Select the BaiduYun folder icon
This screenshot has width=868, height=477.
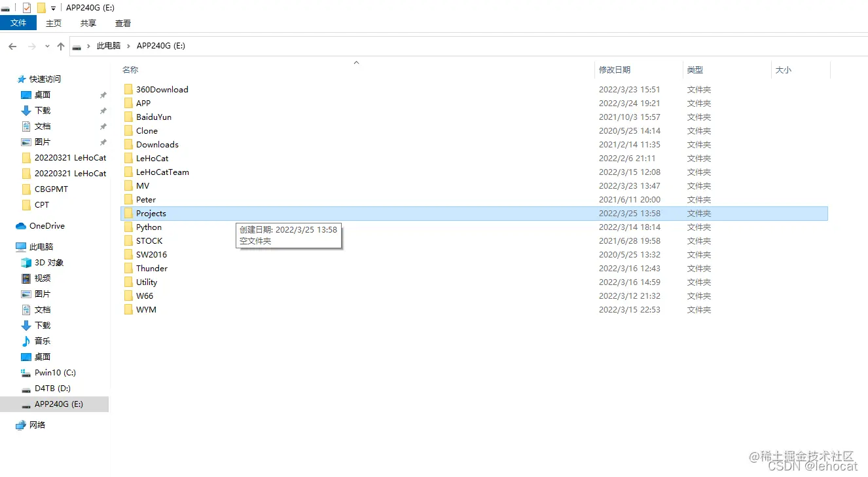tap(128, 117)
